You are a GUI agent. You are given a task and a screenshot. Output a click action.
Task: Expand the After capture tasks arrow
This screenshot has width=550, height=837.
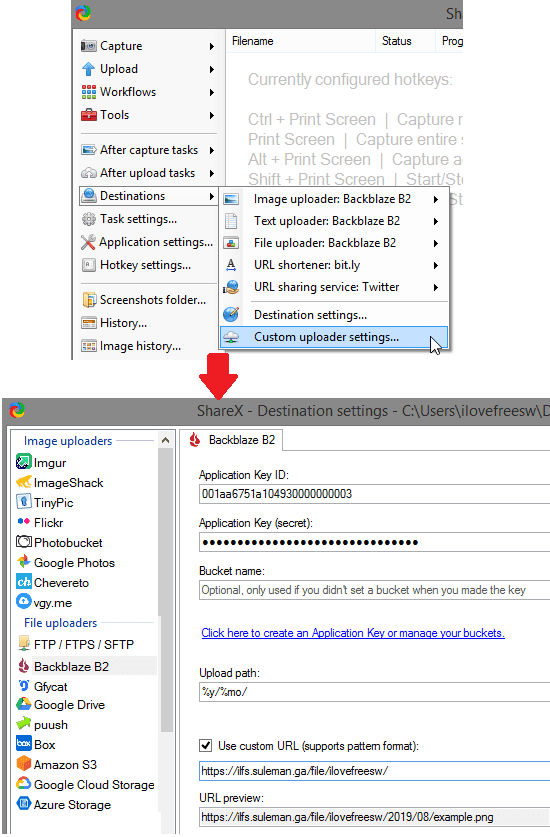pyautogui.click(x=211, y=151)
